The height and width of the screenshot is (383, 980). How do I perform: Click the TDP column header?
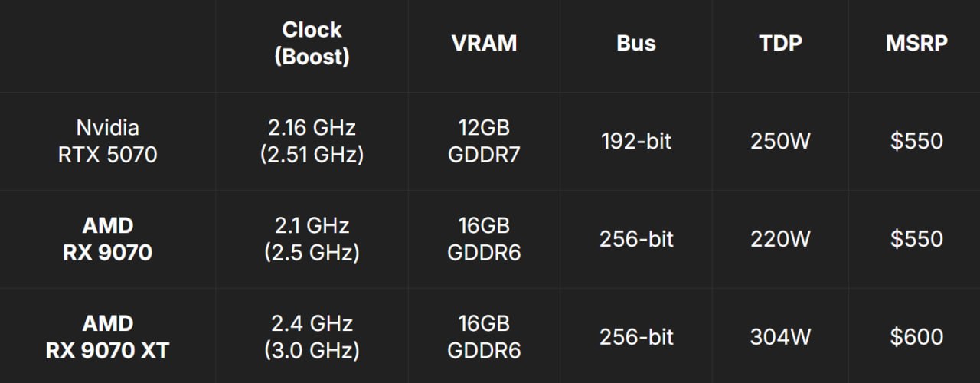coord(780,44)
